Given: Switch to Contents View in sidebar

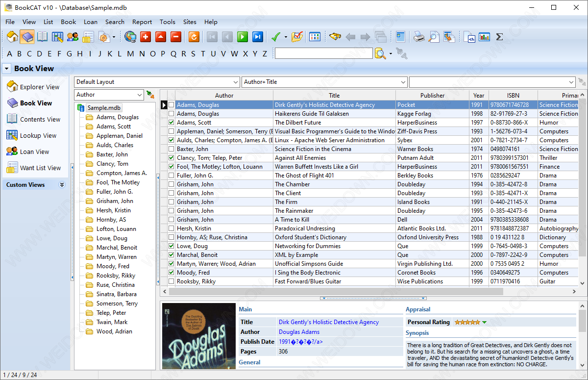Looking at the screenshot, I should (x=33, y=119).
